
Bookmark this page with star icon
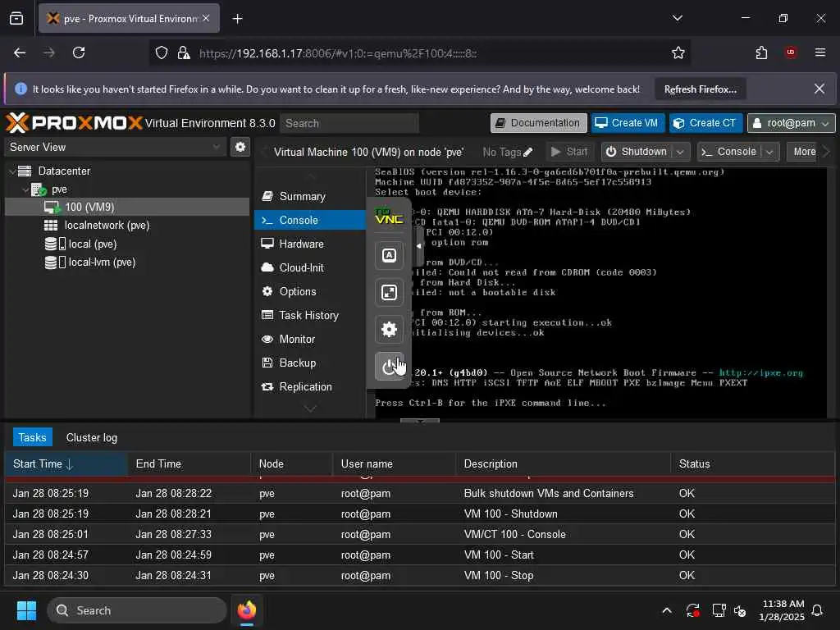(x=678, y=52)
